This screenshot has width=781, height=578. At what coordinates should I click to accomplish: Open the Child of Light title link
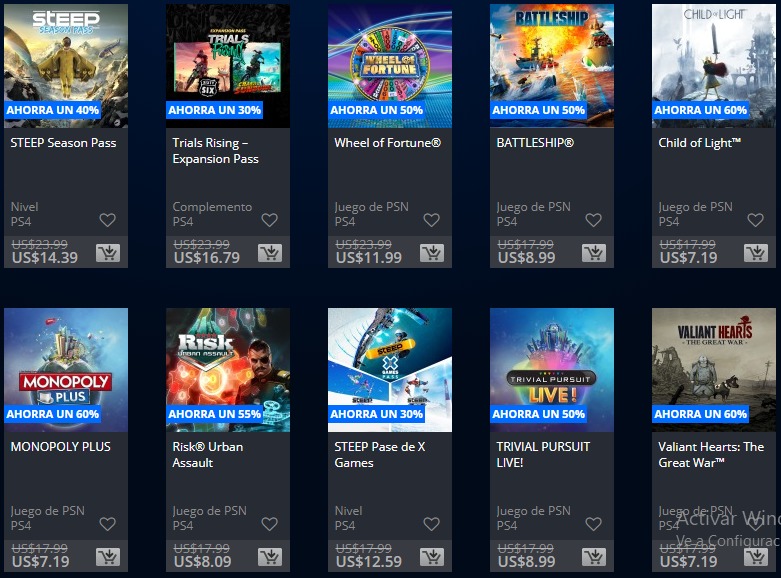click(x=699, y=143)
